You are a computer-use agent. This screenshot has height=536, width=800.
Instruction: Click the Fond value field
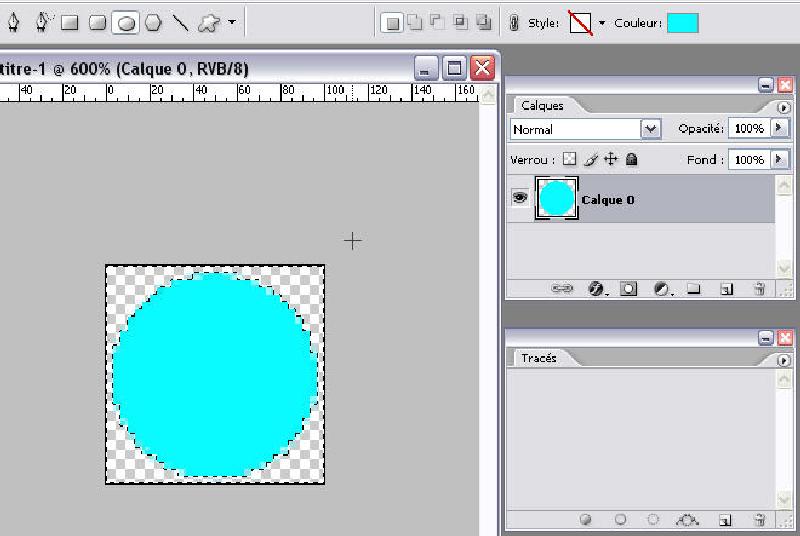coord(749,160)
